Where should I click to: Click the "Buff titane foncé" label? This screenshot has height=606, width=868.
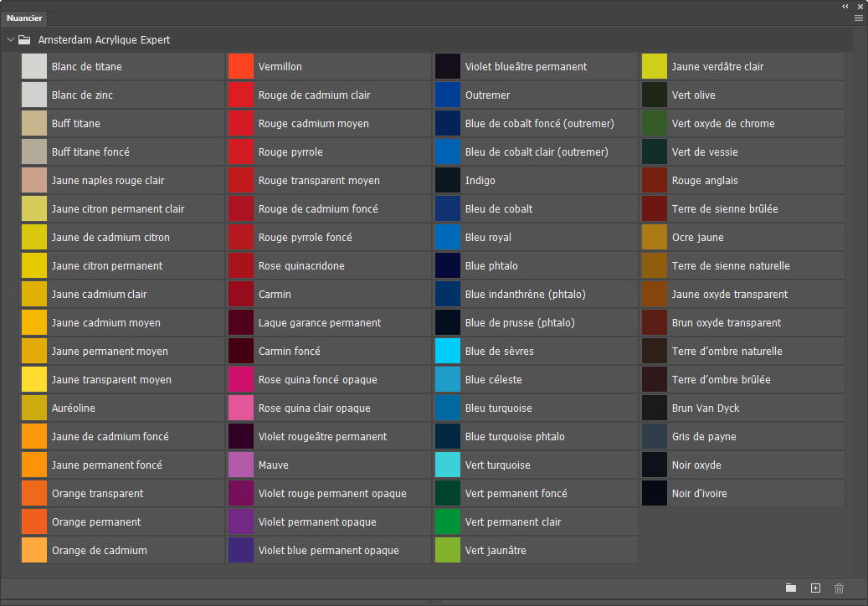[90, 152]
